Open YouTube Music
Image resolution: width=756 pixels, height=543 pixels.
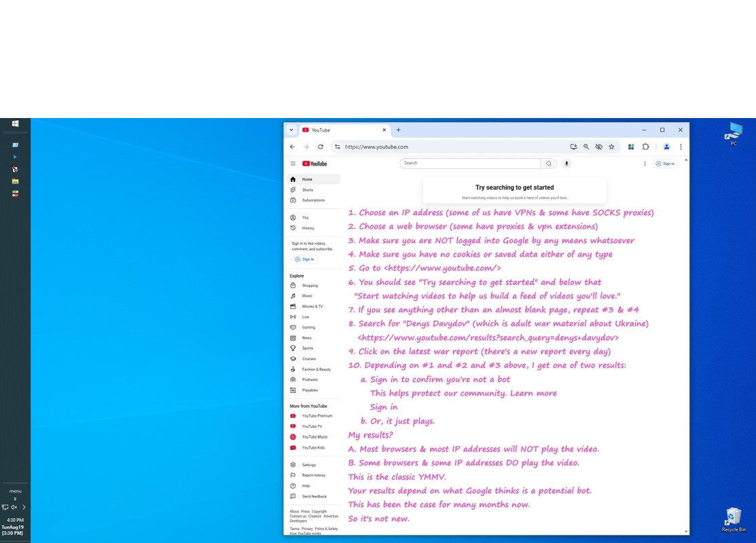click(x=313, y=437)
